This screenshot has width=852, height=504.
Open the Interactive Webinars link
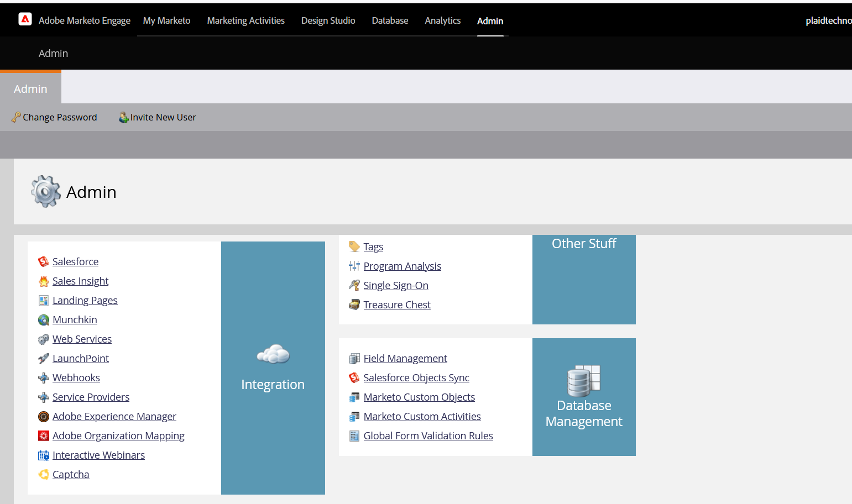(98, 455)
